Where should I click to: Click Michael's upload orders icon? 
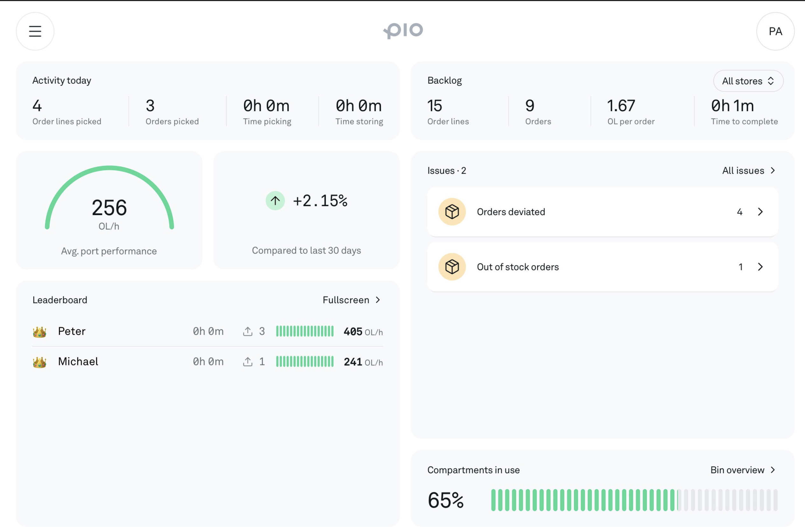pos(248,362)
